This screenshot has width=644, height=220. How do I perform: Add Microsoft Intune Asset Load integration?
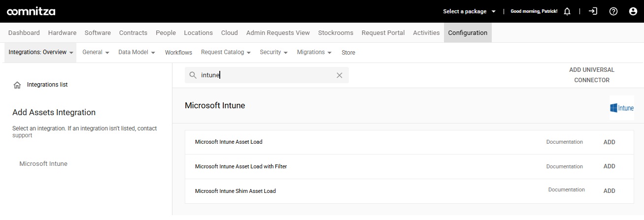point(609,142)
